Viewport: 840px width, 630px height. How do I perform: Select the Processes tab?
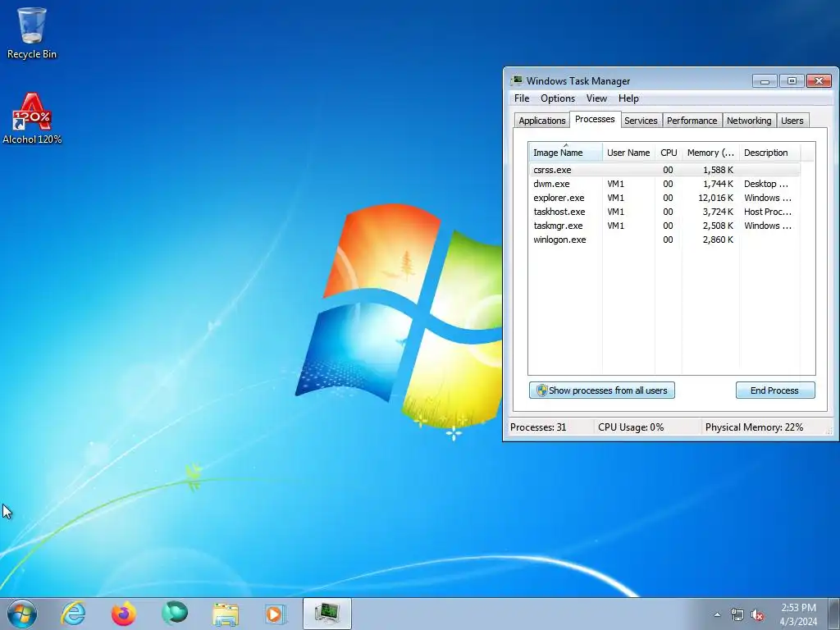595,119
